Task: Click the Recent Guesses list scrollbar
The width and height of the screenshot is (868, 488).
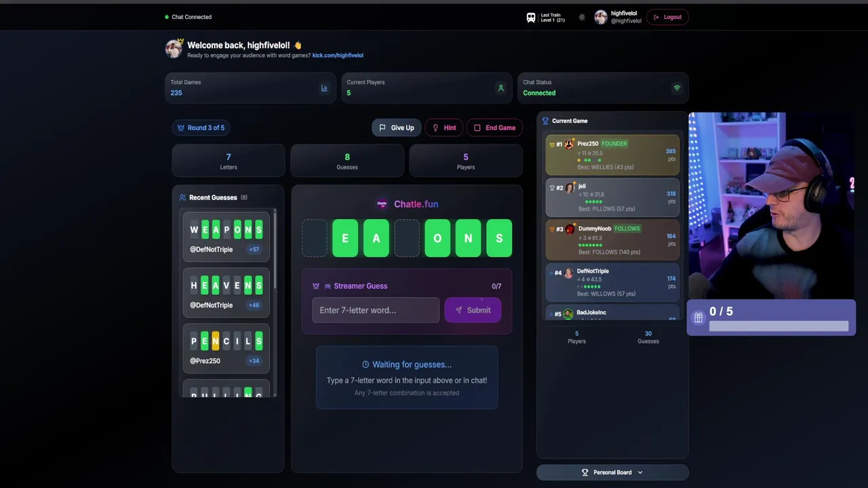Action: click(275, 251)
